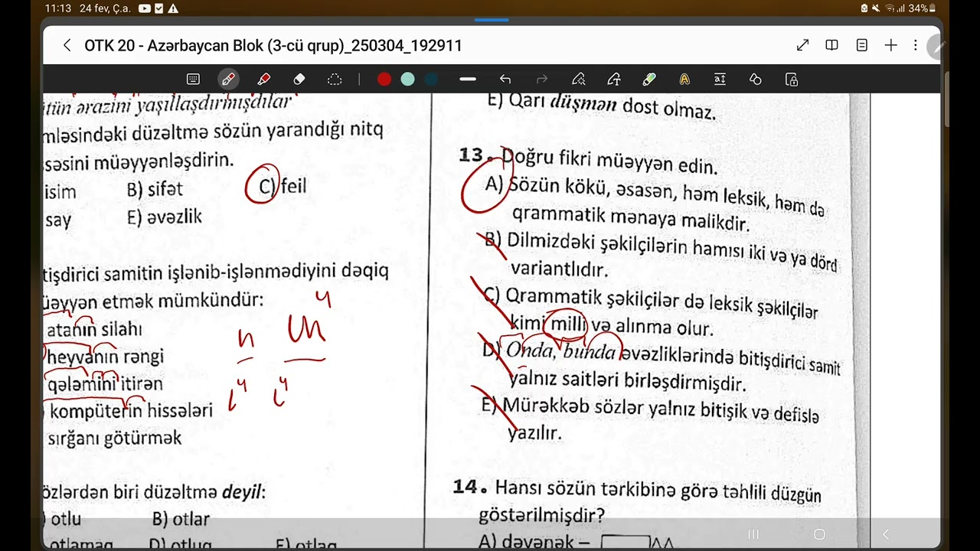
Task: Toggle the page lock icon in toolbar
Action: coord(792,79)
